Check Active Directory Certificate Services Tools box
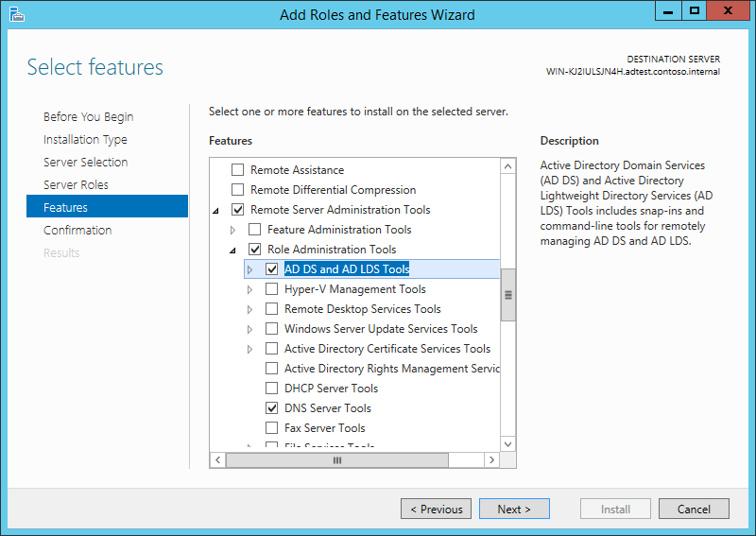This screenshot has height=536, width=756. [x=272, y=348]
